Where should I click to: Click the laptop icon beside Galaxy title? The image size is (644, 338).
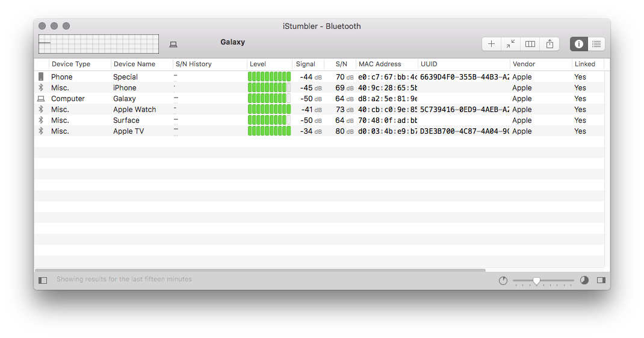pos(173,45)
